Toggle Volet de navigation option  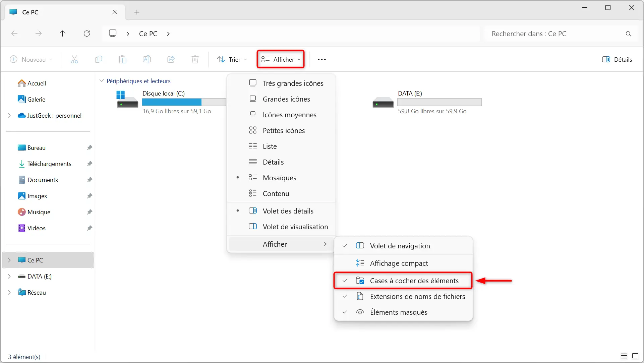[403, 246]
